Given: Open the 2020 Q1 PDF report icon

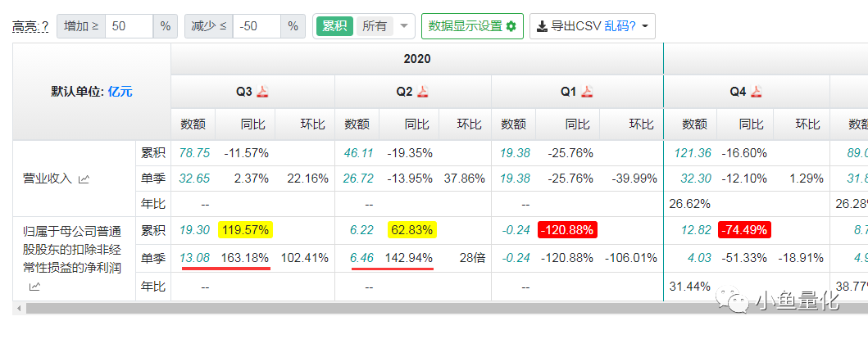Looking at the screenshot, I should 588,92.
